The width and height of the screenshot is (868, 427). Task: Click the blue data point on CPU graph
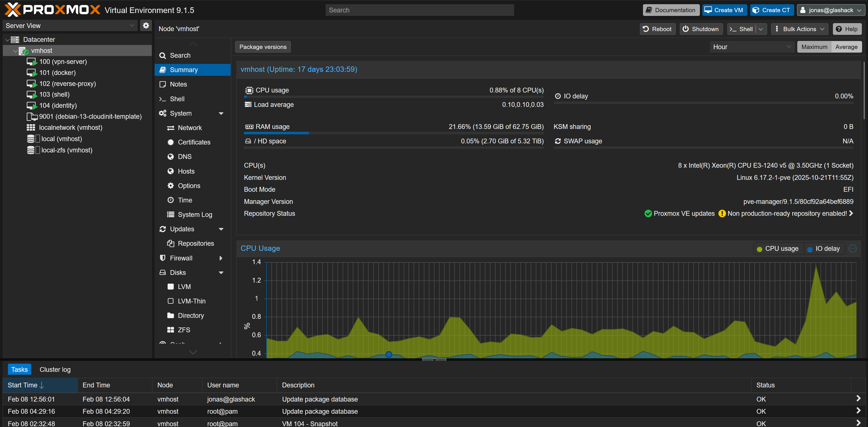[x=389, y=354]
